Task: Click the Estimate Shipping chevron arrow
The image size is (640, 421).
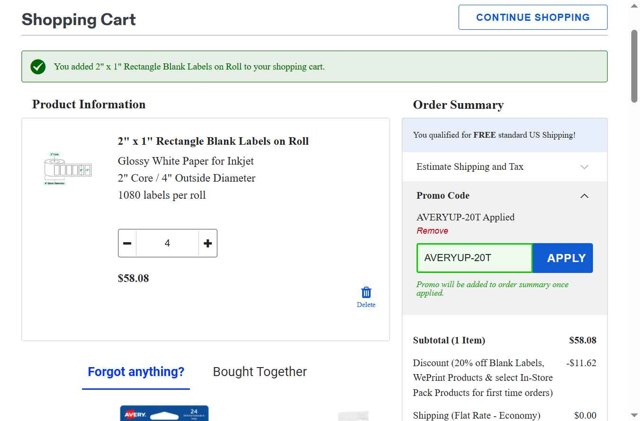Action: (x=584, y=167)
